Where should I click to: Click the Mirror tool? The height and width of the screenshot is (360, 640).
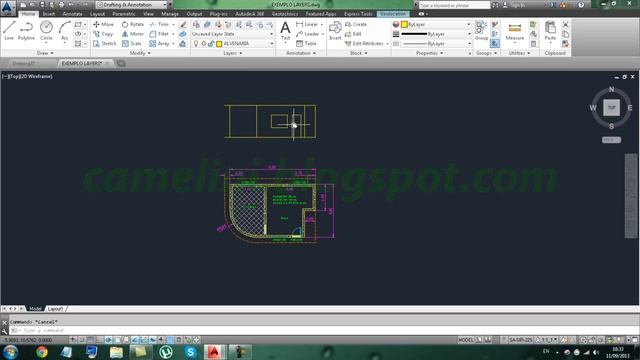coord(133,34)
